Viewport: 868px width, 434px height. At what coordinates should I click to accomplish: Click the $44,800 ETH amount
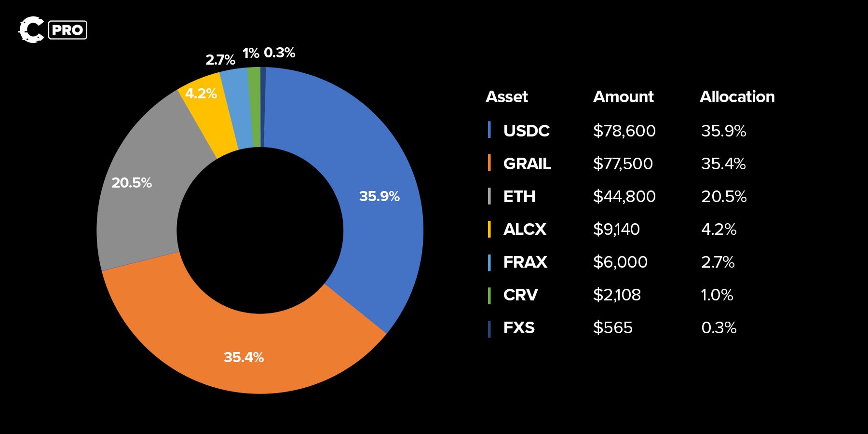point(624,196)
